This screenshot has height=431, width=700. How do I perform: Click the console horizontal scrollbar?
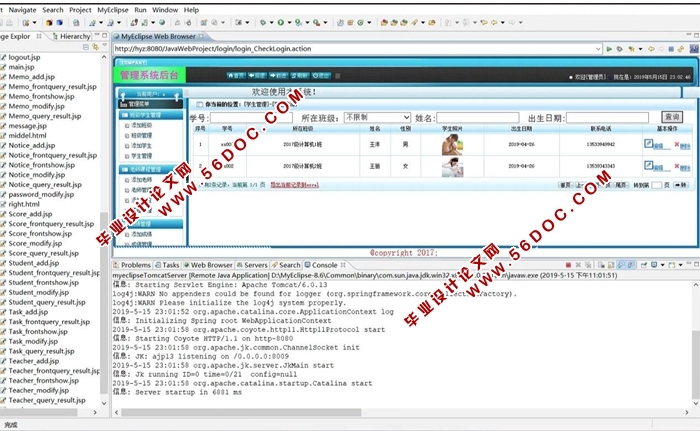241,412
